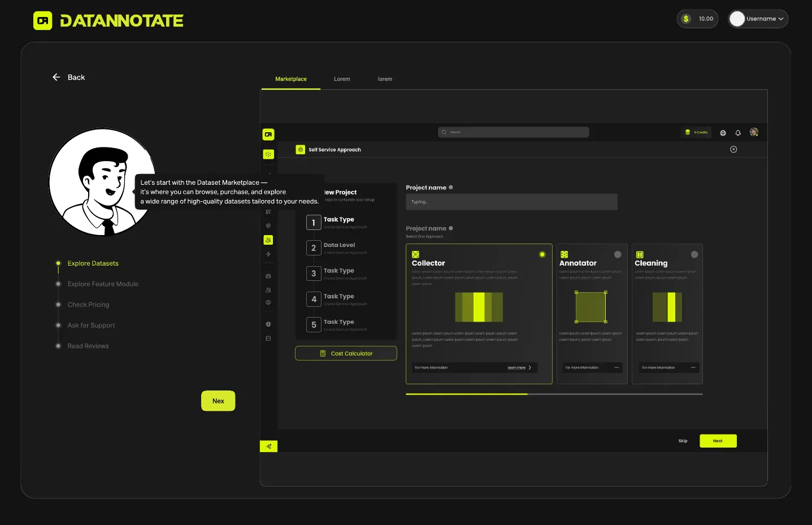Select the Collector radio button
The height and width of the screenshot is (525, 812).
coord(542,255)
